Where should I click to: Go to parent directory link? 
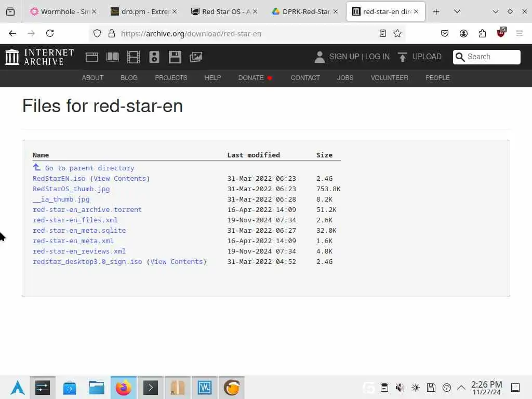pyautogui.click(x=89, y=168)
